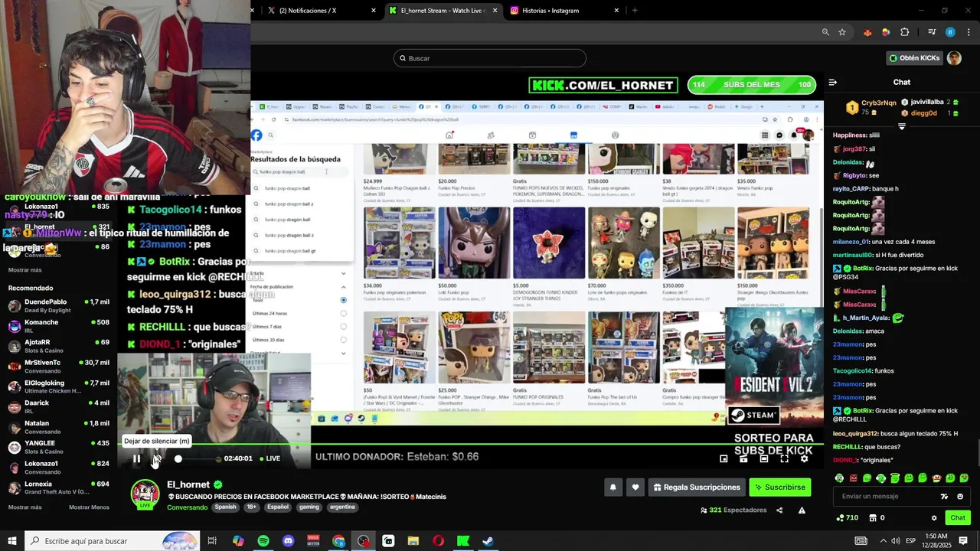
Task: Click Obtén KICKs button
Action: tap(914, 58)
